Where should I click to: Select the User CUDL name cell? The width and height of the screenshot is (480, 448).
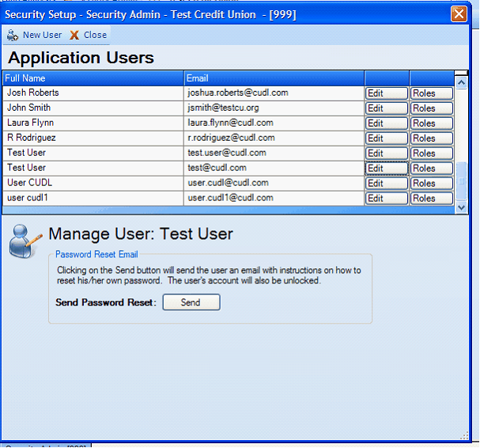[93, 184]
